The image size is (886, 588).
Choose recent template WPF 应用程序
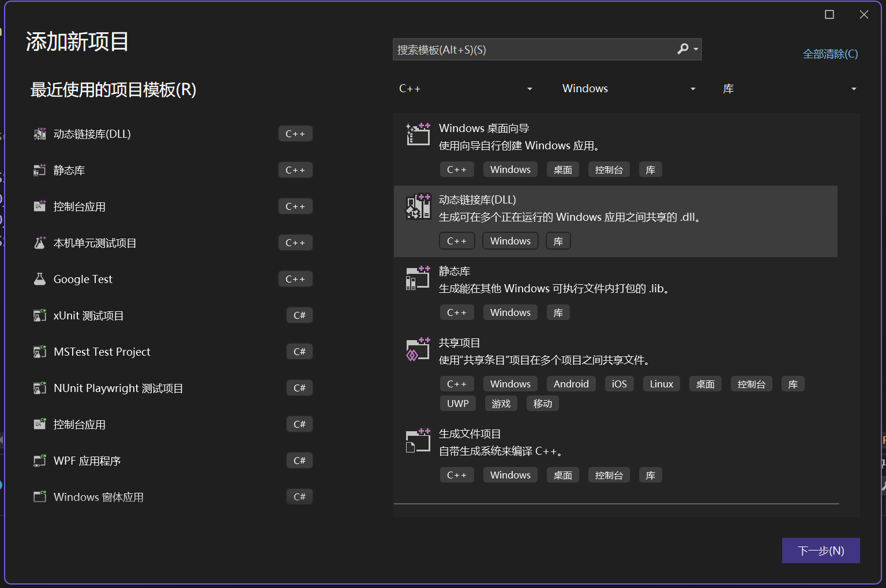(x=173, y=461)
